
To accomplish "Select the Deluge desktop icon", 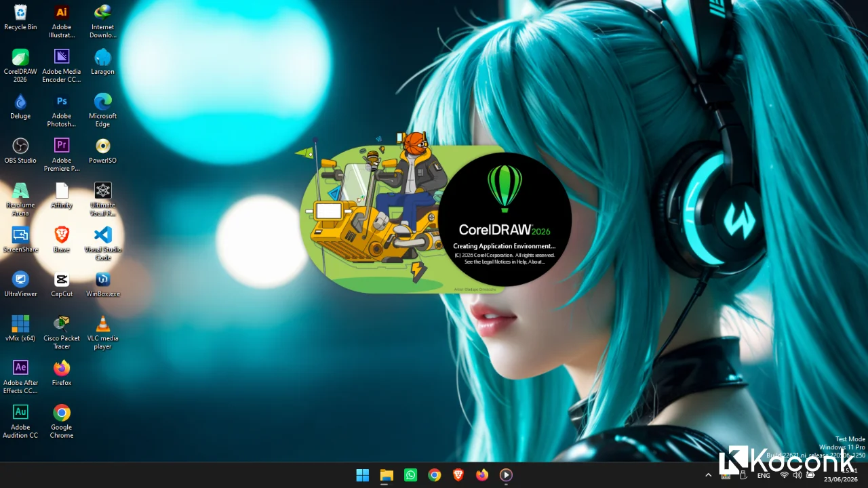I will (20, 107).
